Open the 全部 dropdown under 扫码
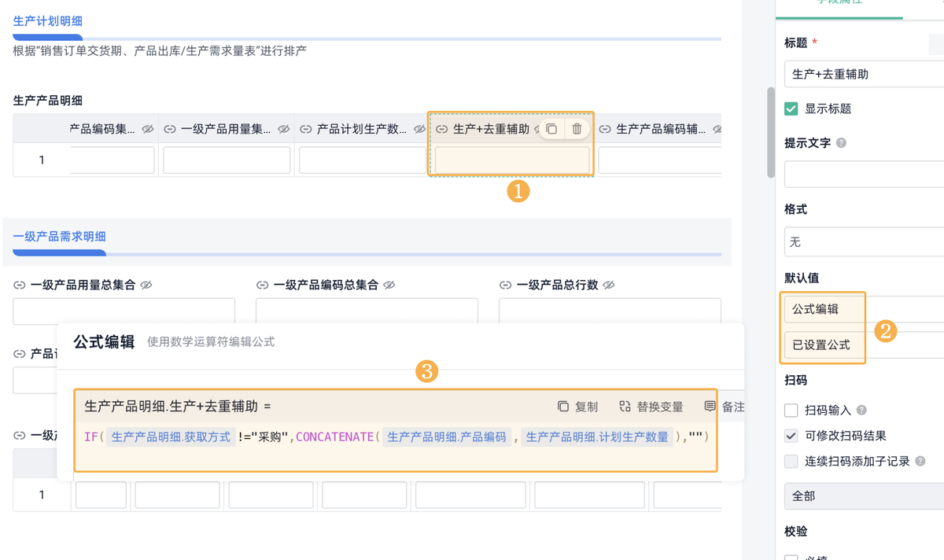Screen dimensions: 944x560 pos(864,496)
